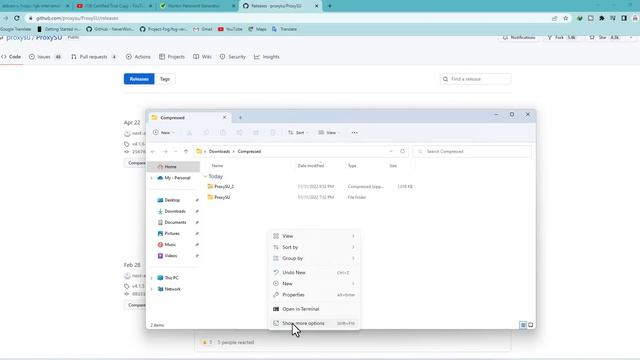The height and width of the screenshot is (360, 640).
Task: Sort by the Name column header
Action: click(x=217, y=166)
